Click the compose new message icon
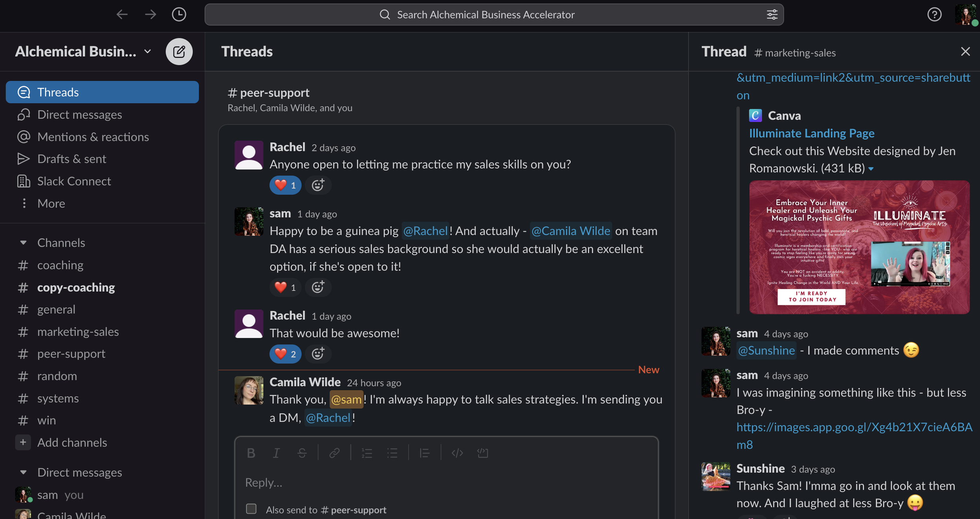Screen dimensions: 980x519 click(x=179, y=51)
